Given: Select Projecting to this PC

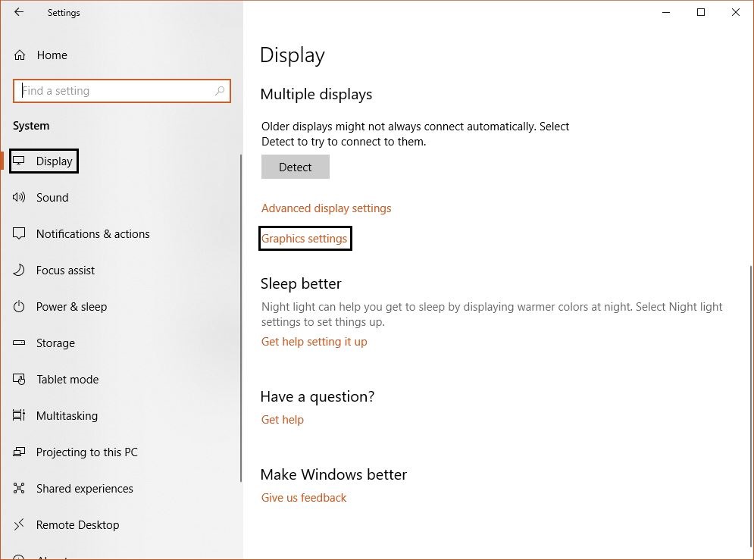Looking at the screenshot, I should [x=87, y=452].
